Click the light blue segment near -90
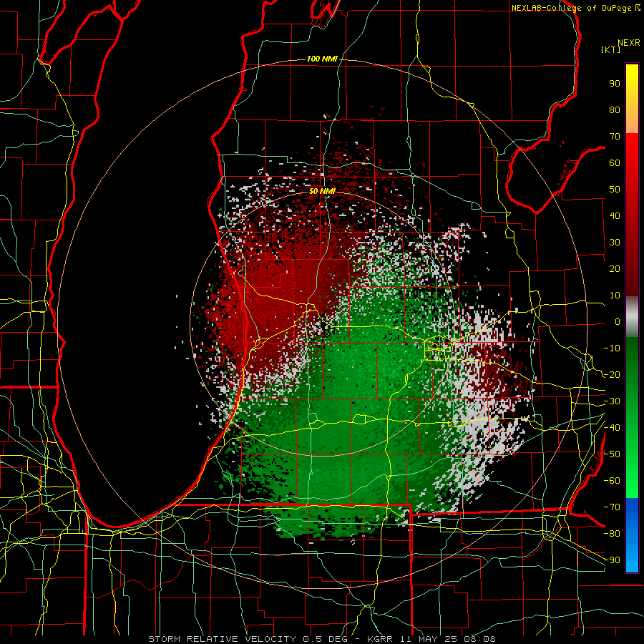 pos(632,560)
